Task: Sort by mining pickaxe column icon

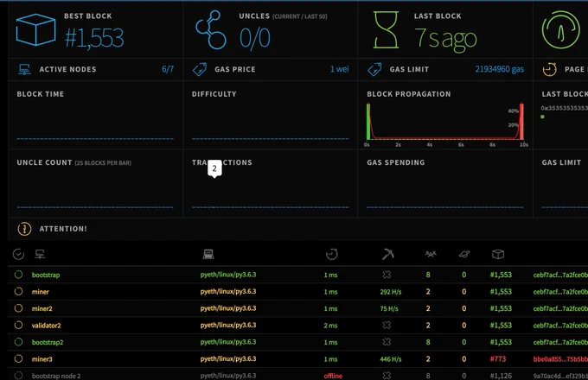Action: point(387,254)
